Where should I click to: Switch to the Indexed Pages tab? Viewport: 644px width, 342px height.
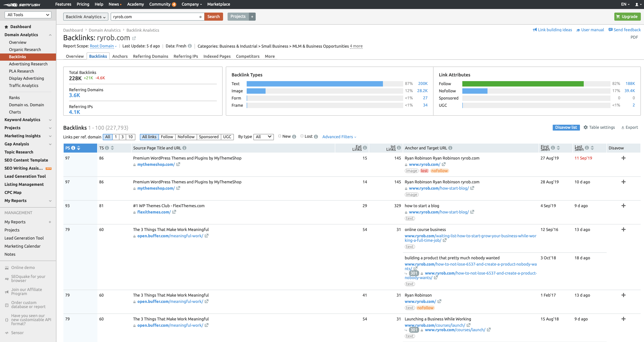(217, 56)
